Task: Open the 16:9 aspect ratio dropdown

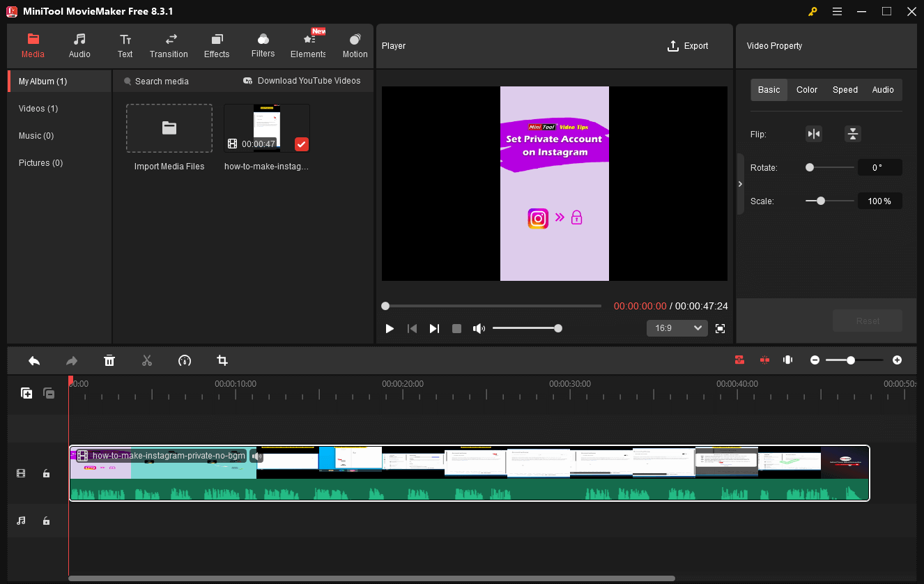Action: [x=676, y=328]
